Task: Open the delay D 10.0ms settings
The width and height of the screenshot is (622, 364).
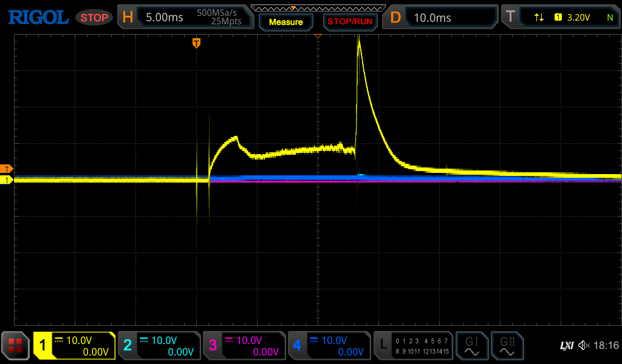Action: [442, 18]
